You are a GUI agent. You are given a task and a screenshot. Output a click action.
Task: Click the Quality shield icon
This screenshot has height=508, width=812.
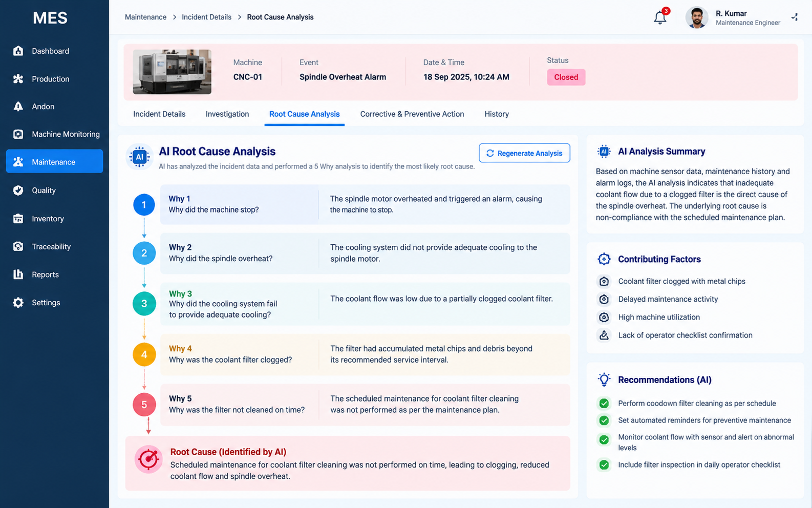tap(18, 190)
